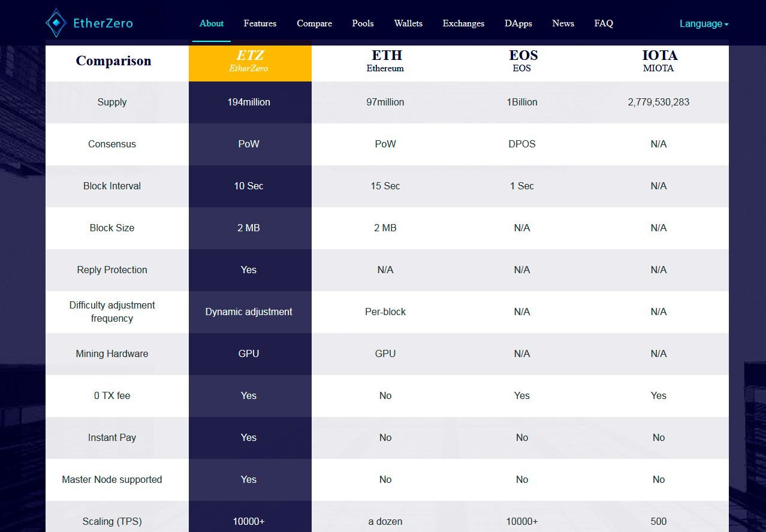Select Yes for ETZ Master Node supported

pos(249,480)
